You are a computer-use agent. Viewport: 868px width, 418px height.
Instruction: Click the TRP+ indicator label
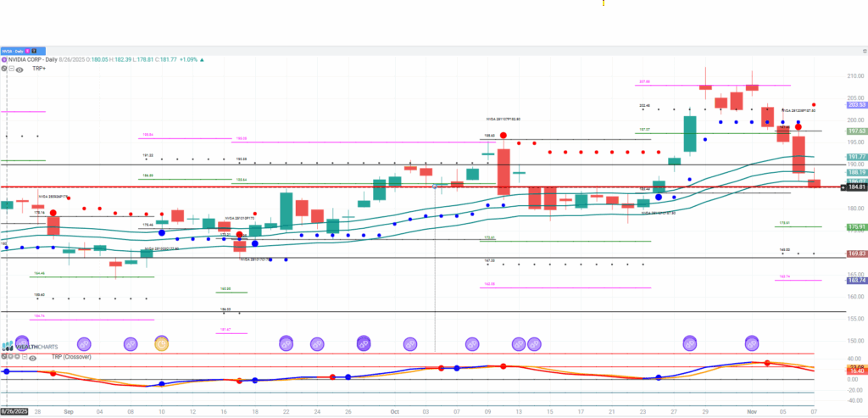tap(39, 67)
